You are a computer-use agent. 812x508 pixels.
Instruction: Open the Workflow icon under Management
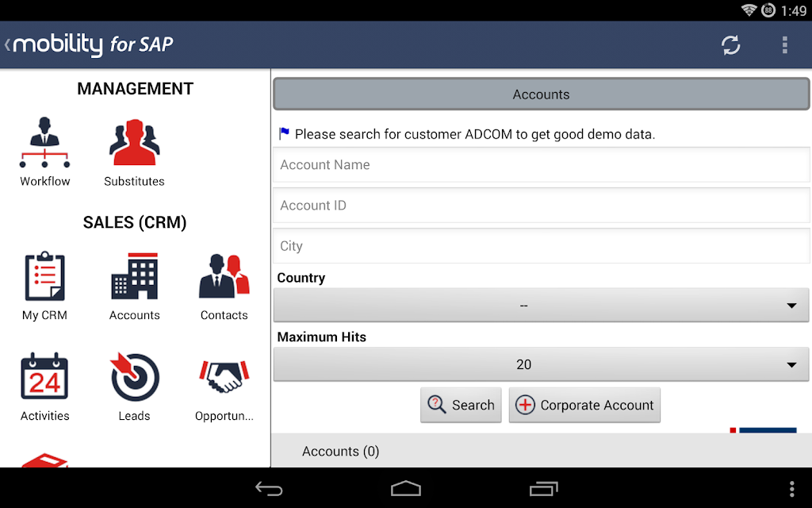coord(44,143)
